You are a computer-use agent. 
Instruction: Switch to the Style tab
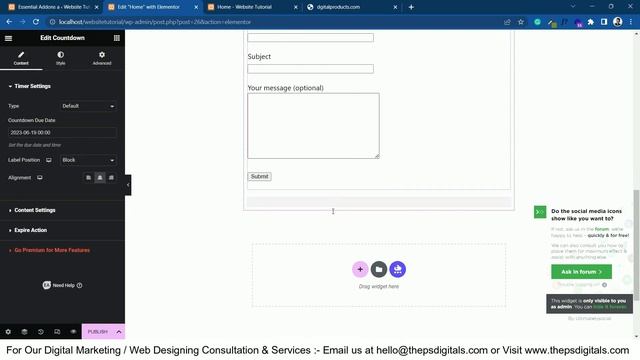(x=60, y=58)
